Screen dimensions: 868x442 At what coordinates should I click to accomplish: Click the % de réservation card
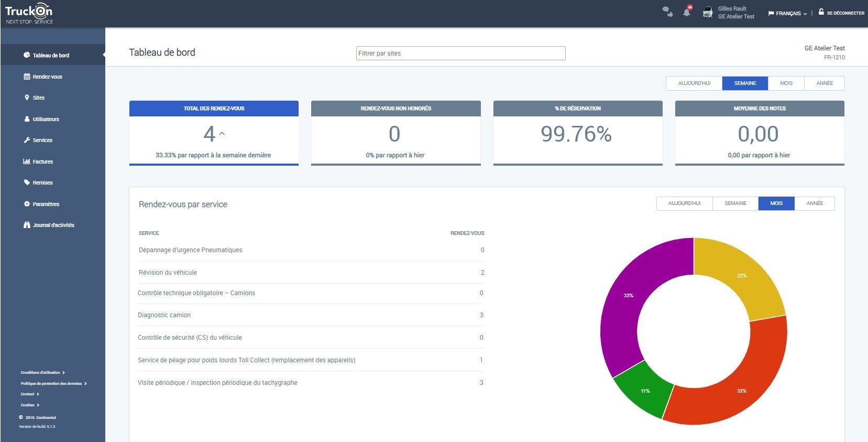click(578, 133)
